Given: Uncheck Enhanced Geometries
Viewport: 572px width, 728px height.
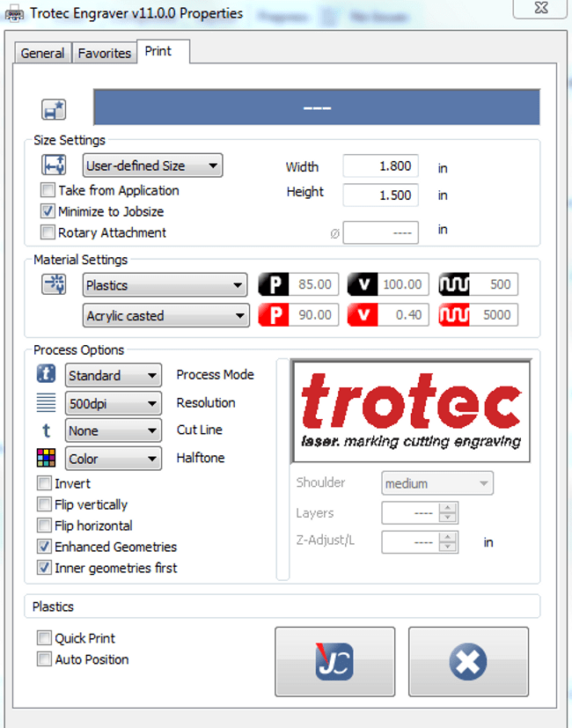Looking at the screenshot, I should coord(44,547).
